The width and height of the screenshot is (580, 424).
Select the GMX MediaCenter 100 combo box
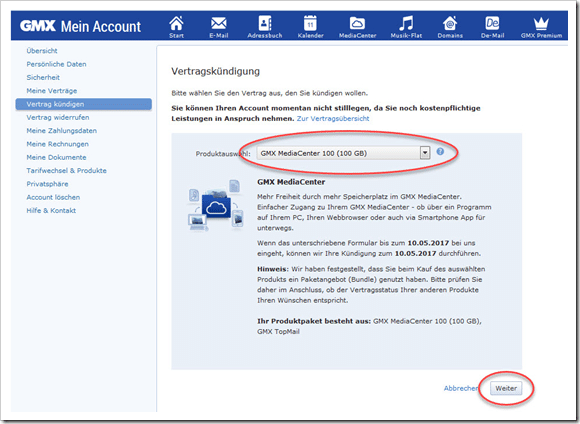pyautogui.click(x=343, y=153)
